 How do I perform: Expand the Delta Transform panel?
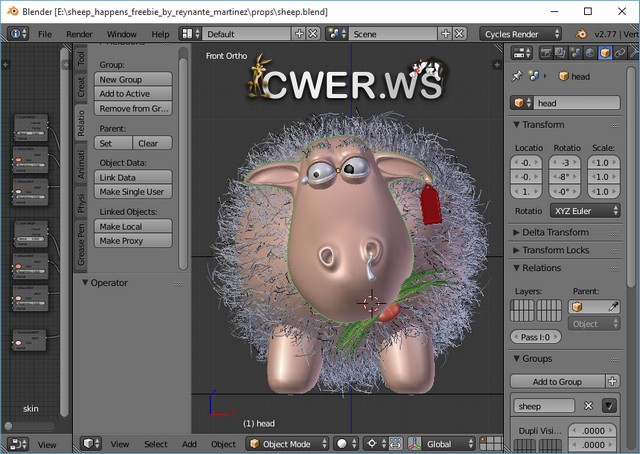click(556, 232)
